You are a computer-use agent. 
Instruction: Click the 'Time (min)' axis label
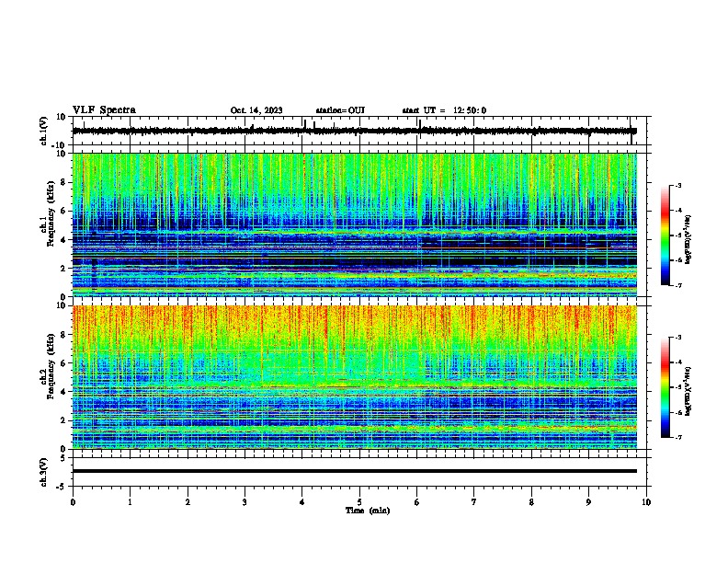pyautogui.click(x=368, y=511)
